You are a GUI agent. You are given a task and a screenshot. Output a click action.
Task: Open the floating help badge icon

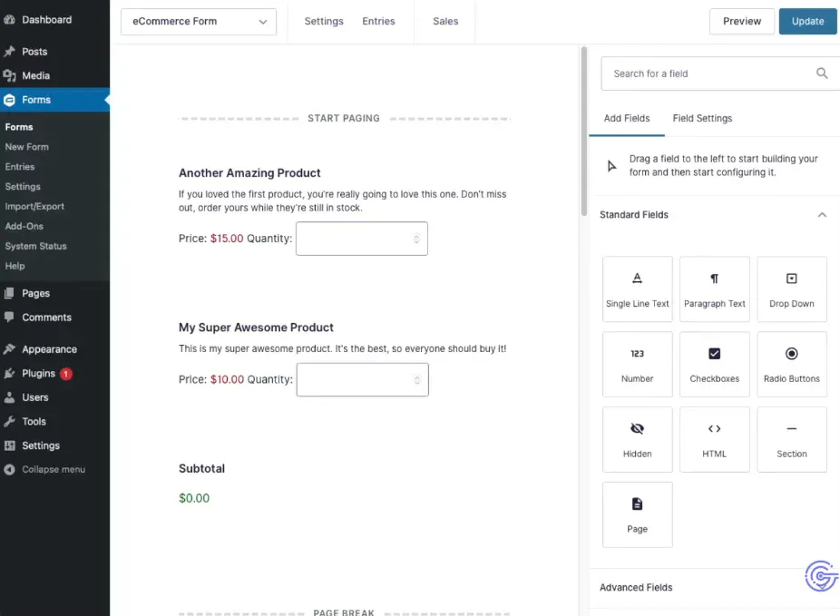(820, 576)
